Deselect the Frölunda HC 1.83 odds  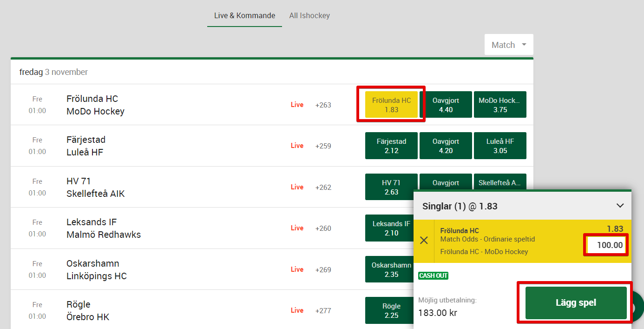391,104
